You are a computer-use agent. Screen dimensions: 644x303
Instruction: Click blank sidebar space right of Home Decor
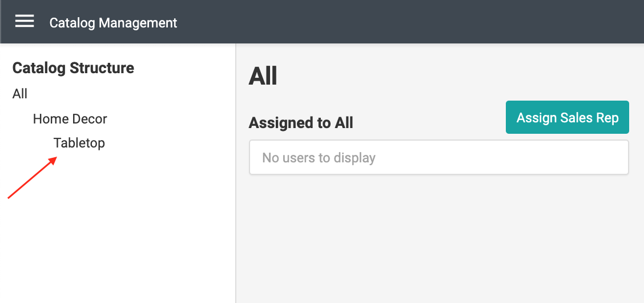point(171,119)
